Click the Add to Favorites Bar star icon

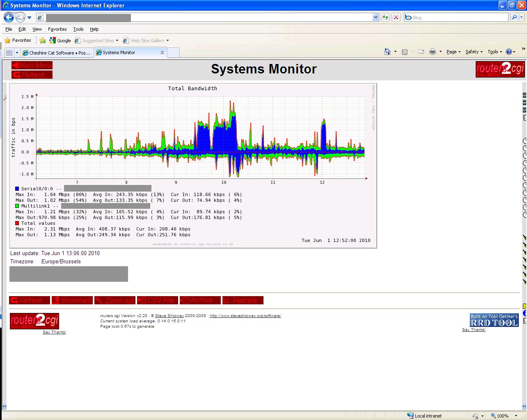click(x=43, y=40)
